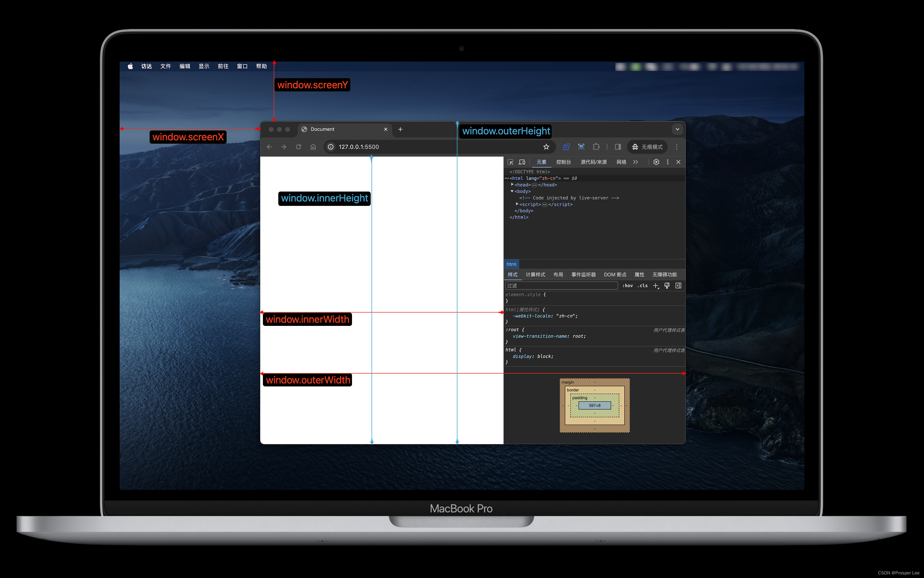The width and height of the screenshot is (924, 578).
Task: Open the tab search chevron dropdown
Action: coord(677,129)
